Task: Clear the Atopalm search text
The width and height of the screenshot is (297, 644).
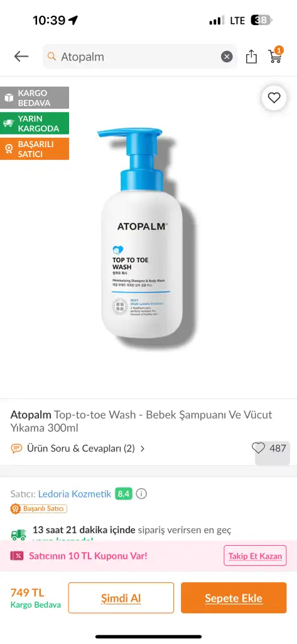Action: (x=227, y=57)
